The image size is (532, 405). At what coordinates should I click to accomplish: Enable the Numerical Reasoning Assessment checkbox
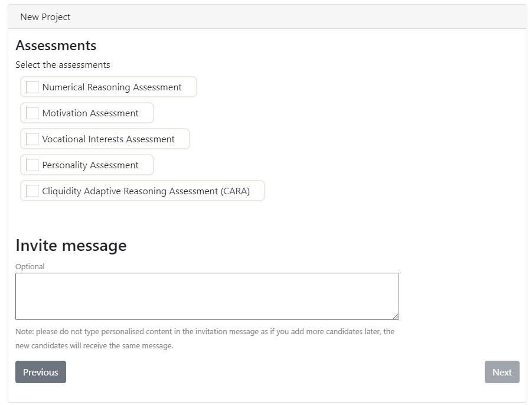(x=32, y=87)
